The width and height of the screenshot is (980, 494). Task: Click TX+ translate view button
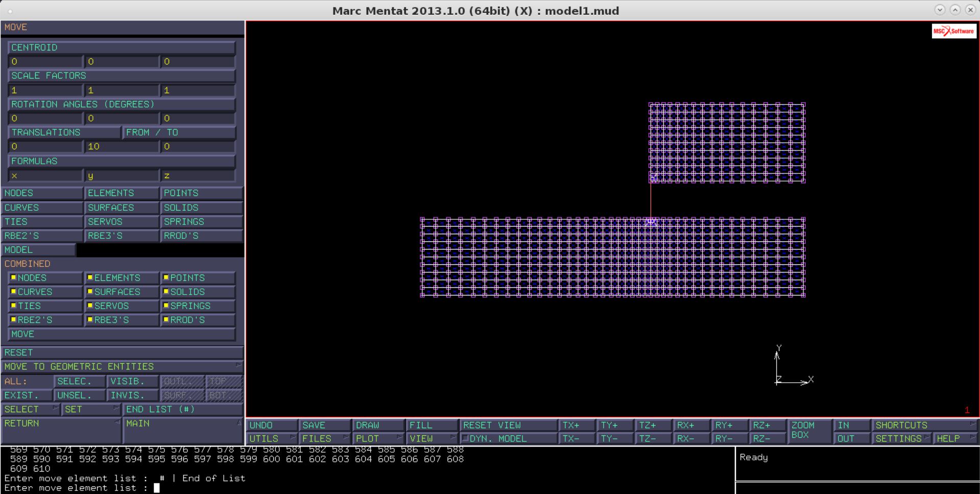click(x=577, y=425)
